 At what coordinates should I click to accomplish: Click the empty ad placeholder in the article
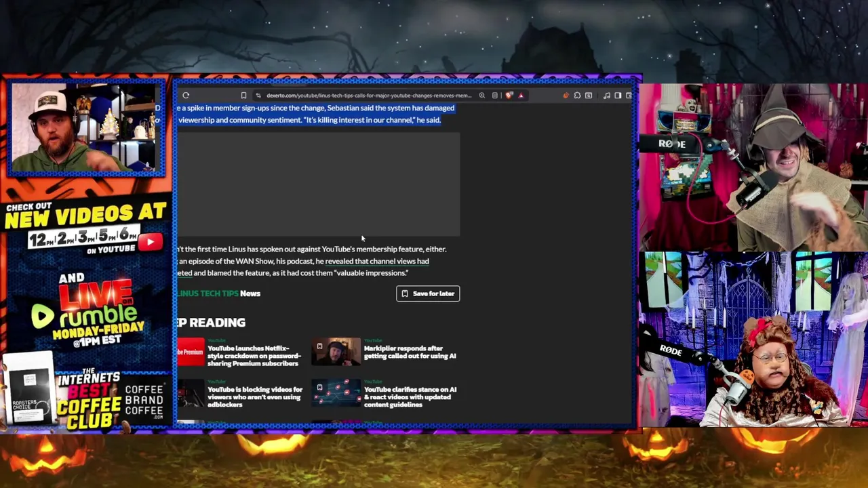(319, 184)
